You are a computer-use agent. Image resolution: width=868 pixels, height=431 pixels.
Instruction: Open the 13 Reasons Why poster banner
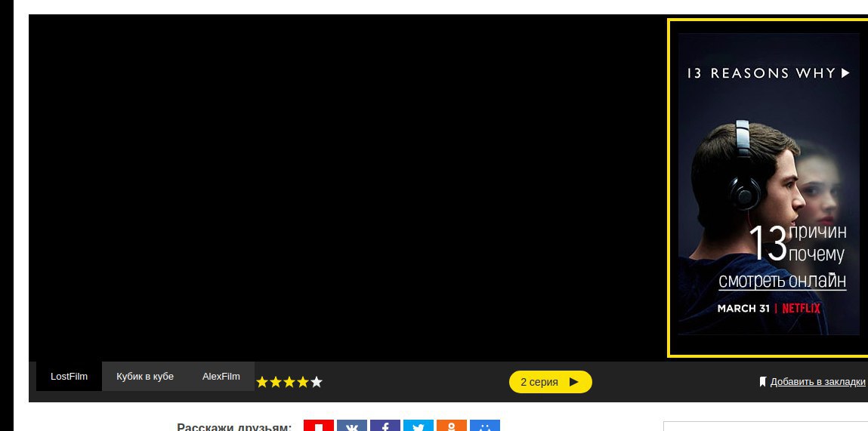pos(768,184)
